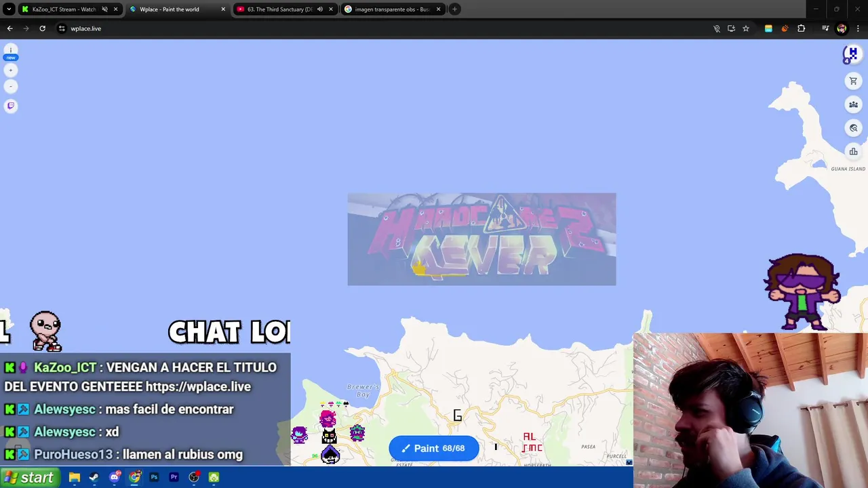Close the KaZoo_ICT Stream tab
The image size is (868, 488).
coord(115,9)
